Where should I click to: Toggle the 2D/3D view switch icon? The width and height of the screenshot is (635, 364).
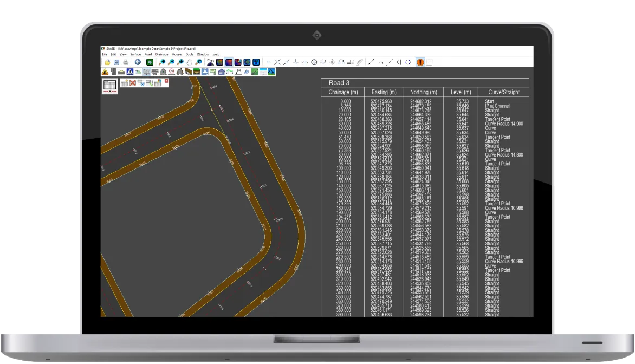tap(210, 61)
